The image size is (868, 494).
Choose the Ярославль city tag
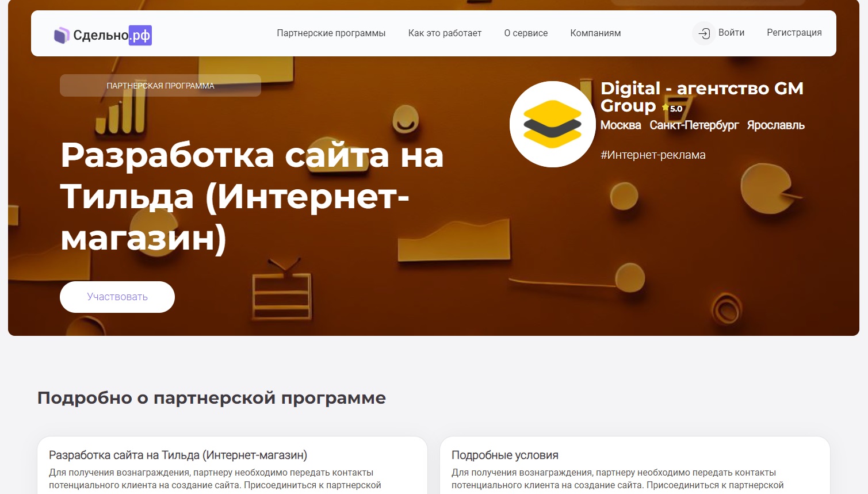click(x=775, y=125)
